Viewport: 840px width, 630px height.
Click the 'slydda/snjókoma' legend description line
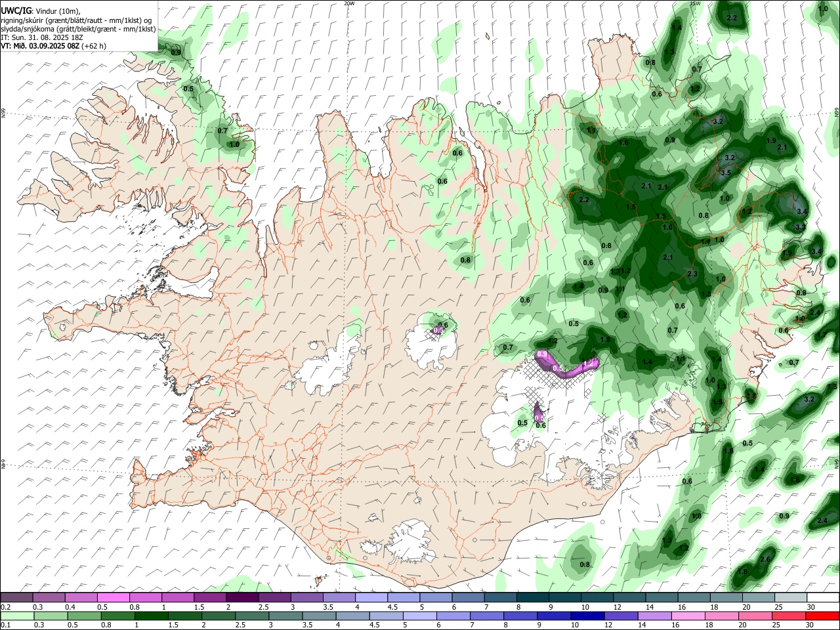click(79, 29)
